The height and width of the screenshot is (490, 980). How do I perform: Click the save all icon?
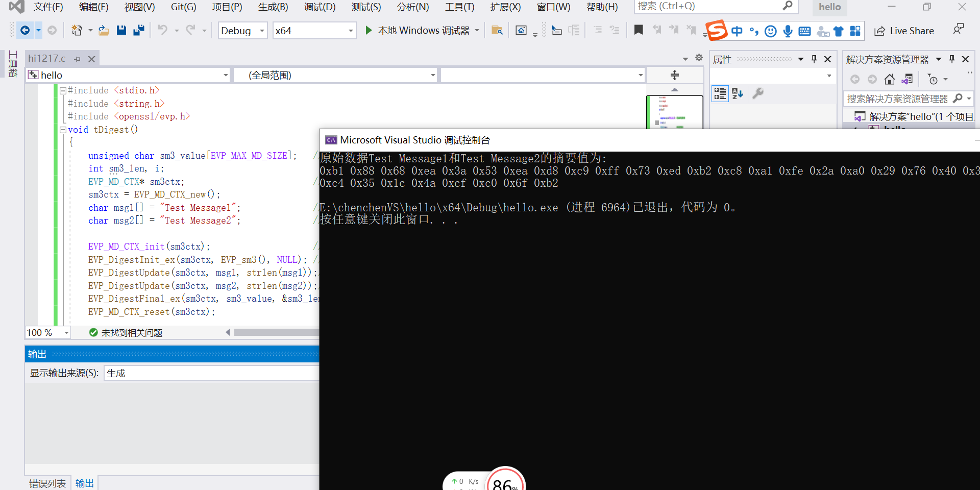138,31
